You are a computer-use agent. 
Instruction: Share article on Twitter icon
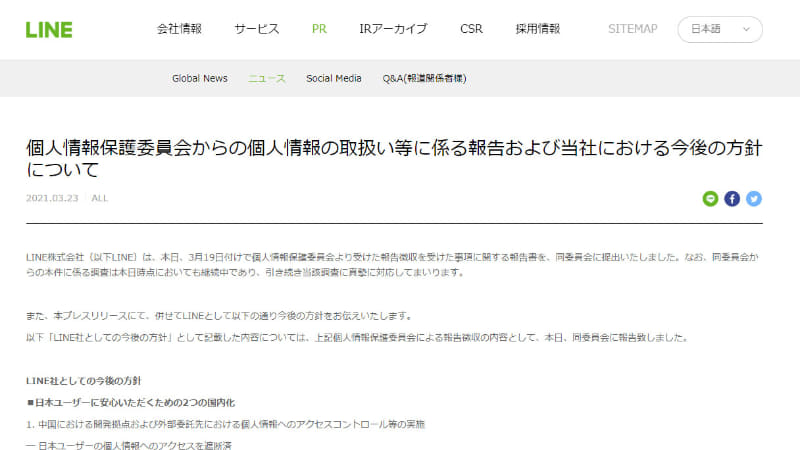click(x=754, y=198)
